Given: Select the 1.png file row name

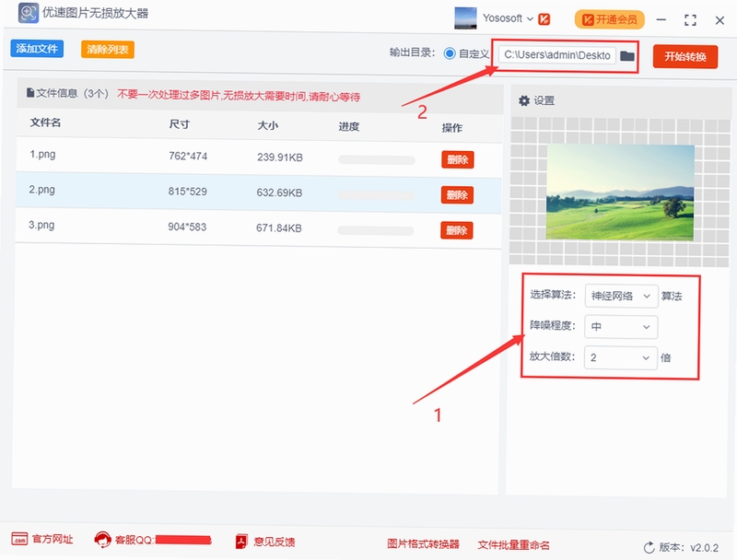Looking at the screenshot, I should tap(42, 154).
